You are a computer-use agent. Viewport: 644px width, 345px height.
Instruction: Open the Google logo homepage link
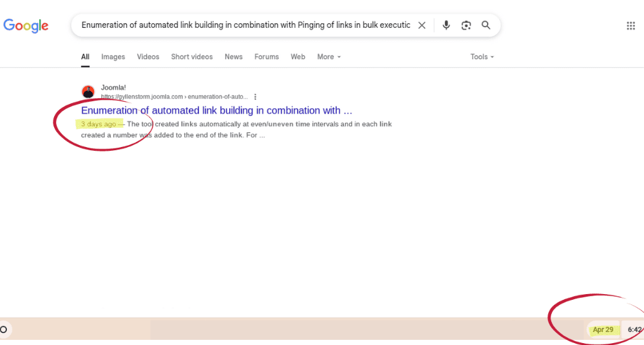click(x=26, y=26)
